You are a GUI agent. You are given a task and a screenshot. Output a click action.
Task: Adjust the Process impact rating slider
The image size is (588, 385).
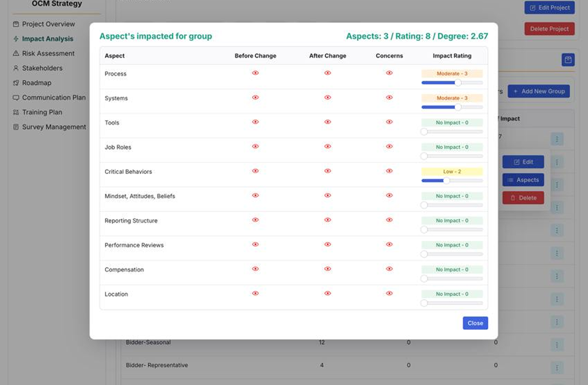pyautogui.click(x=452, y=83)
